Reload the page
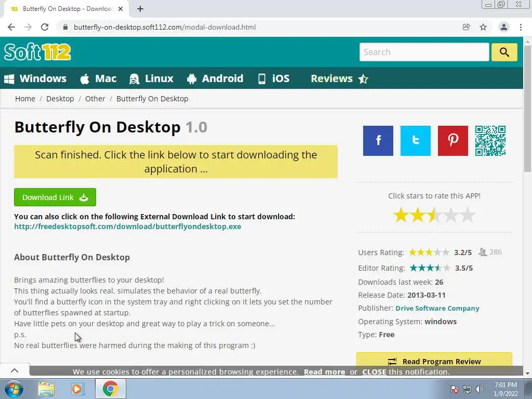 [45, 27]
